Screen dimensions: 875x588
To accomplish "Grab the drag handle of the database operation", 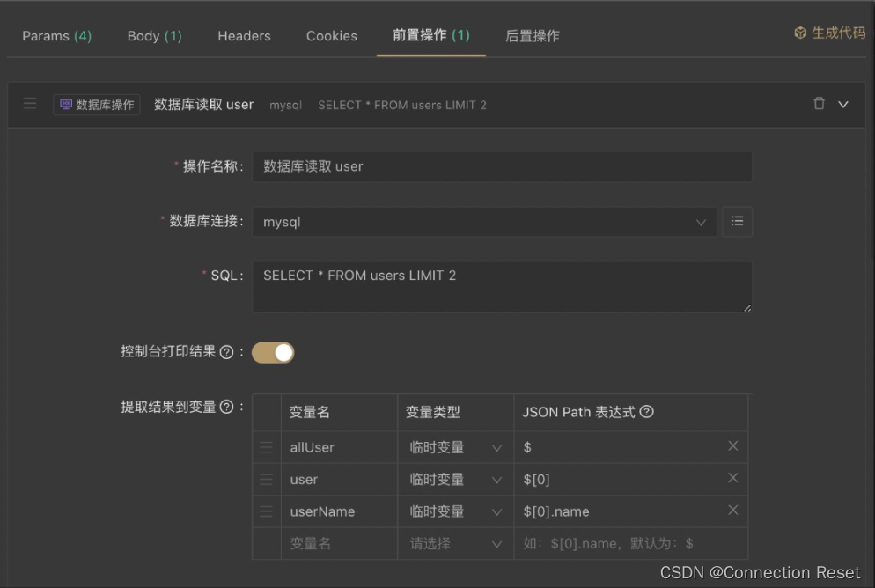I will (30, 104).
